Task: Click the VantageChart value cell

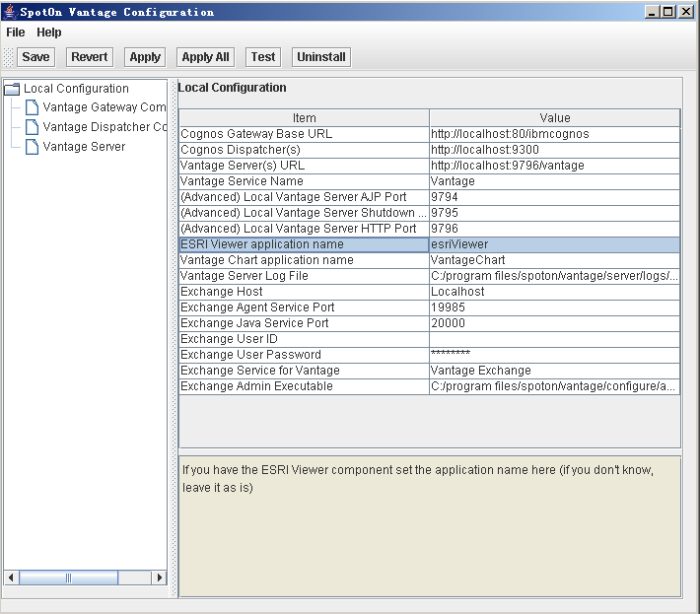Action: pos(554,260)
